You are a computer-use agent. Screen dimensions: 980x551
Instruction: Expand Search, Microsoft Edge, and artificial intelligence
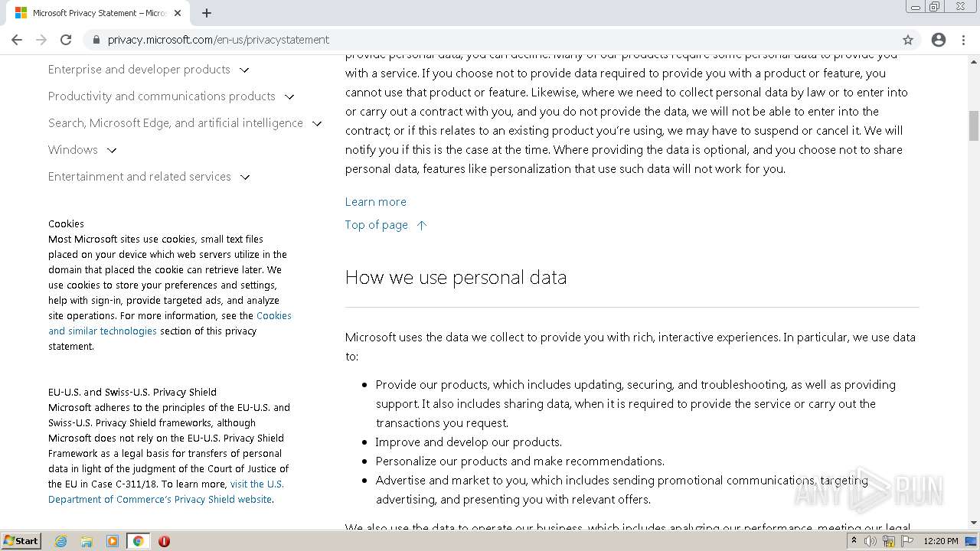pyautogui.click(x=317, y=123)
